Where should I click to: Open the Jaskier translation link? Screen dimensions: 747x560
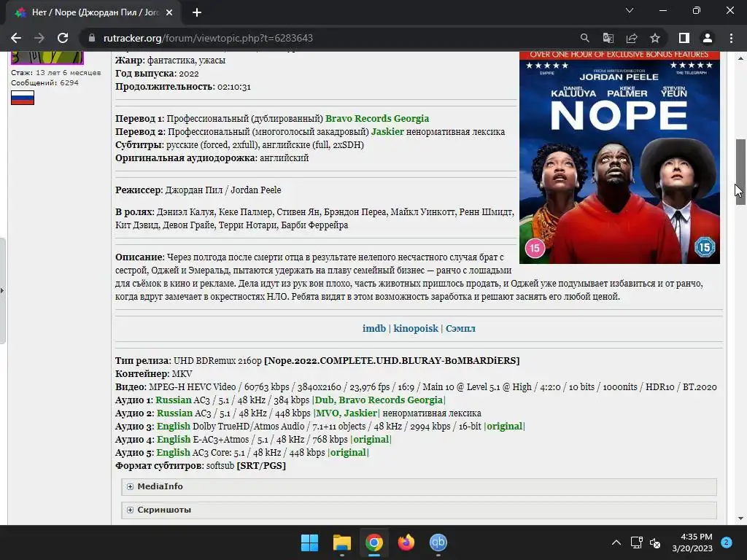pyautogui.click(x=387, y=132)
